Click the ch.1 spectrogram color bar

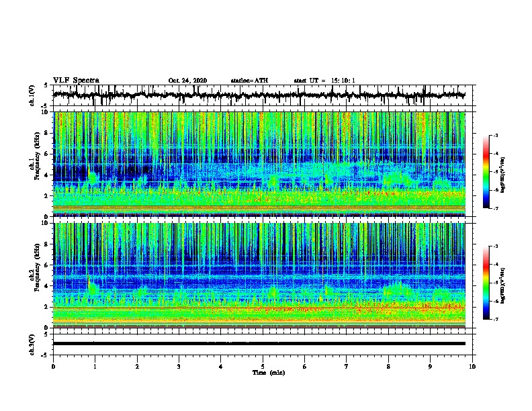[486, 172]
